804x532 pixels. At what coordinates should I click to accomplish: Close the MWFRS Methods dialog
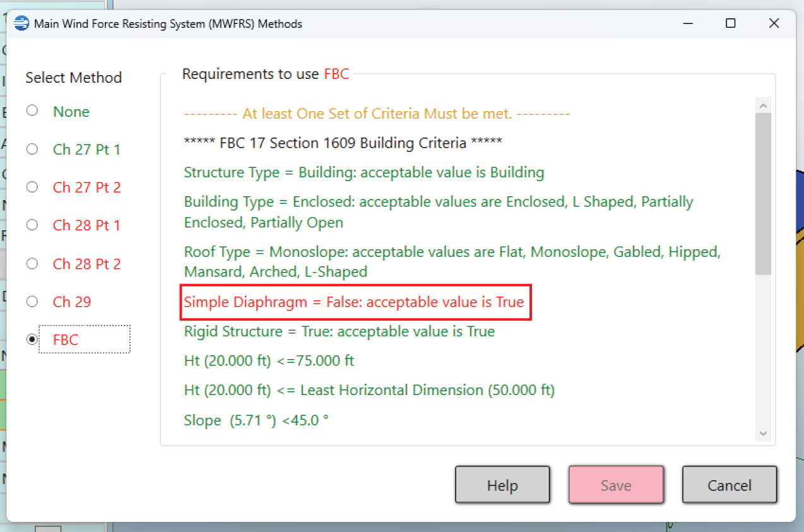774,23
